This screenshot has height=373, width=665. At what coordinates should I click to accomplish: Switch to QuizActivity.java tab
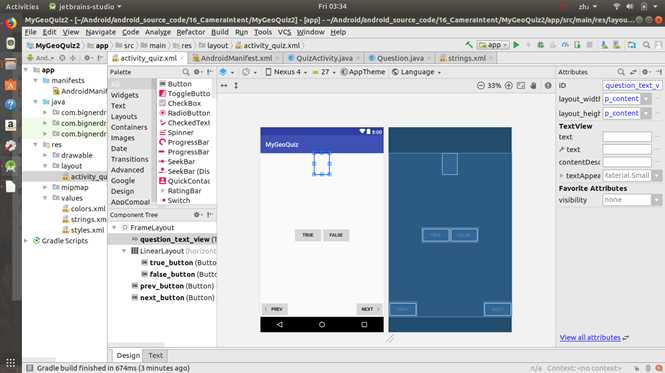coord(324,58)
